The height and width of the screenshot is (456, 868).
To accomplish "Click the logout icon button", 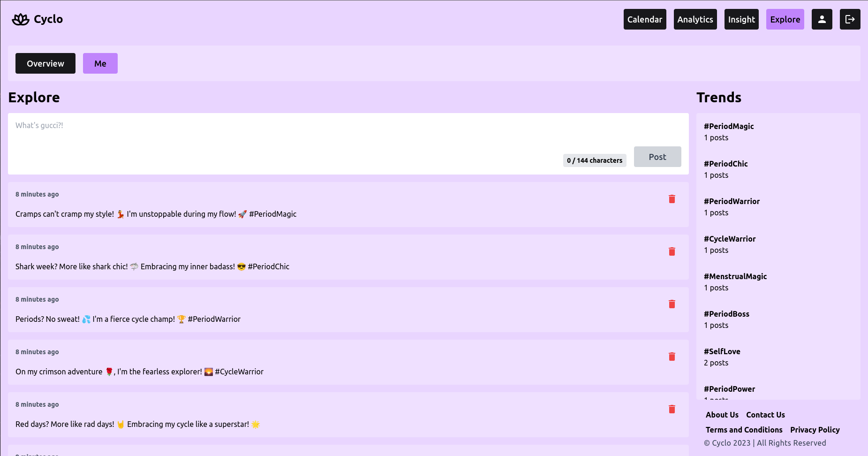I will pos(850,19).
